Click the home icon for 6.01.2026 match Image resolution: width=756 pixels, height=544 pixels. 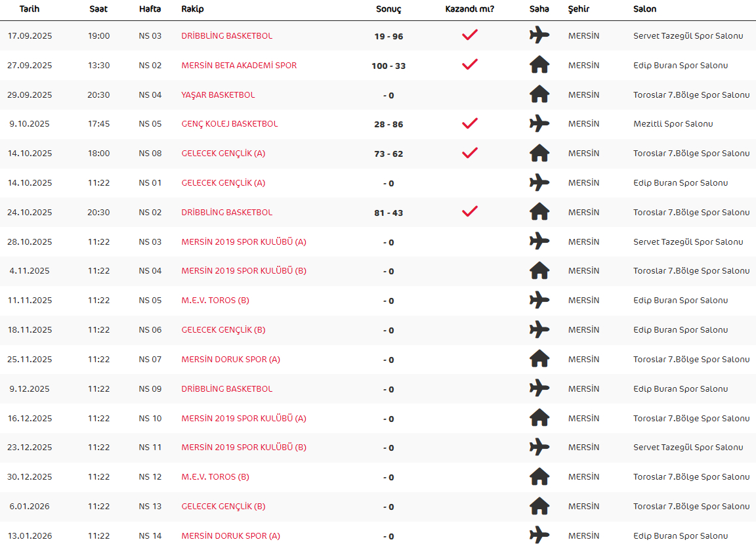(539, 506)
